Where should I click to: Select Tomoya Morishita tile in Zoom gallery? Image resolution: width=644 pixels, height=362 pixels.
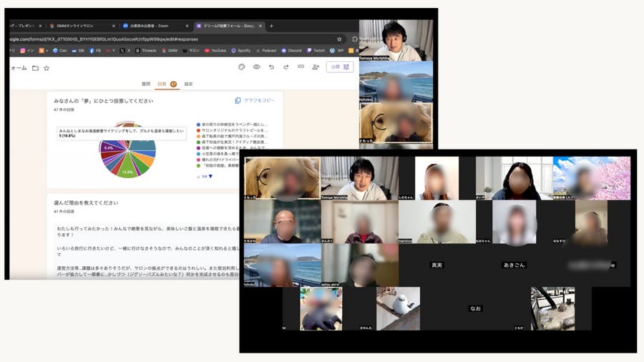[360, 178]
